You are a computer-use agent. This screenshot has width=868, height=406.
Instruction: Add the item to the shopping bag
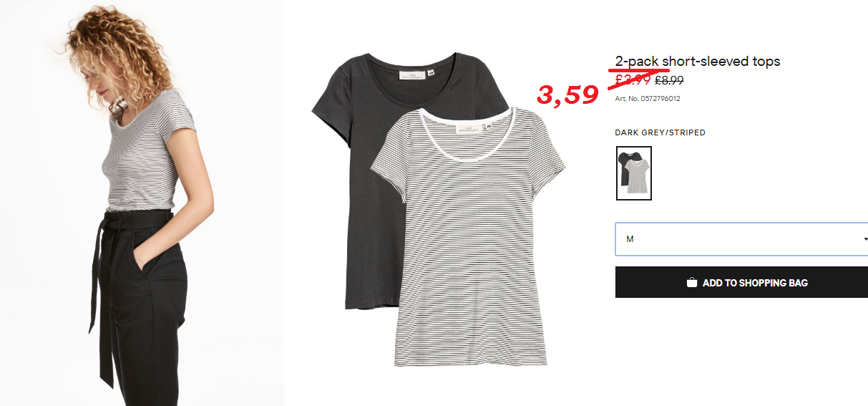coord(741,282)
